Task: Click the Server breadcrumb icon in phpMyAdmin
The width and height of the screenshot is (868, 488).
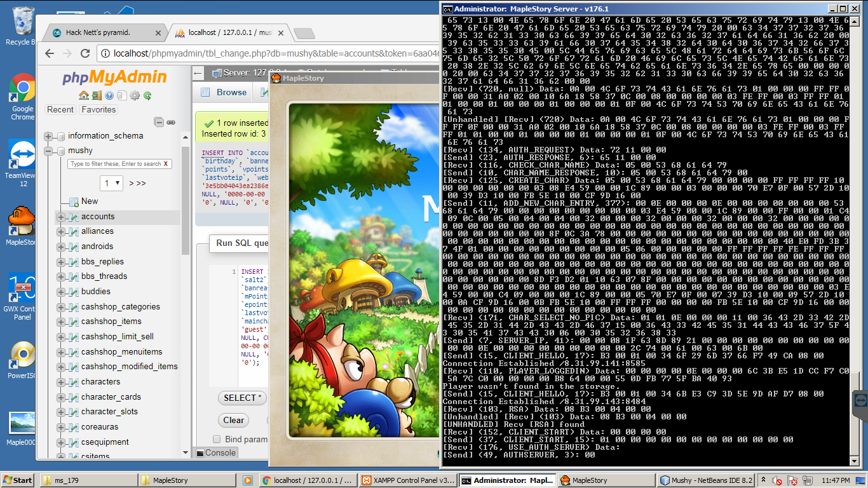Action: tap(217, 73)
